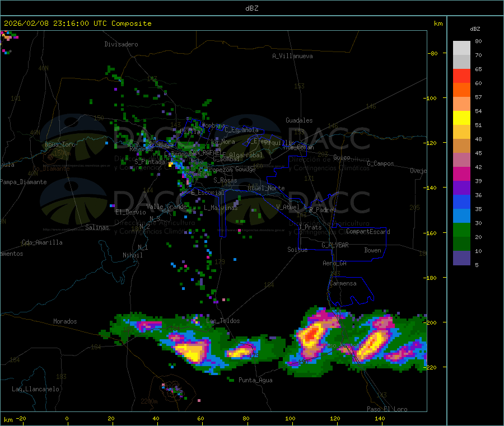The image size is (504, 426).
Task: Click the Morados map label
Action: tap(65, 321)
